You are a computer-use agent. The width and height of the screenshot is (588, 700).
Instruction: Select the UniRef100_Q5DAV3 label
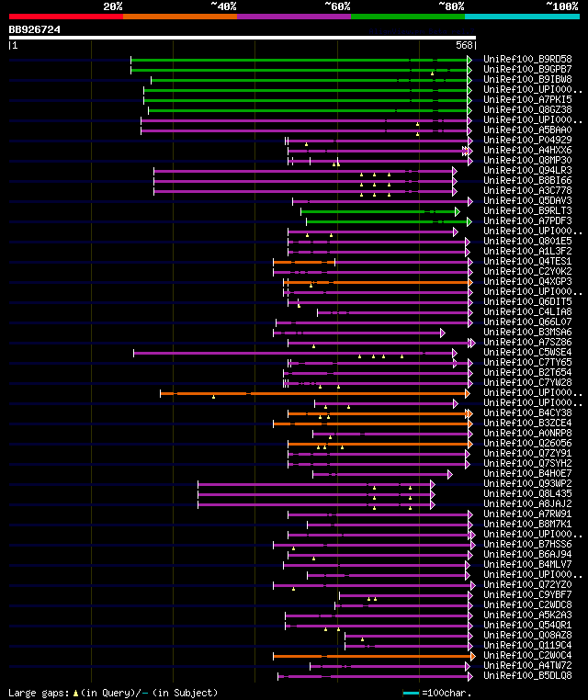coord(527,201)
